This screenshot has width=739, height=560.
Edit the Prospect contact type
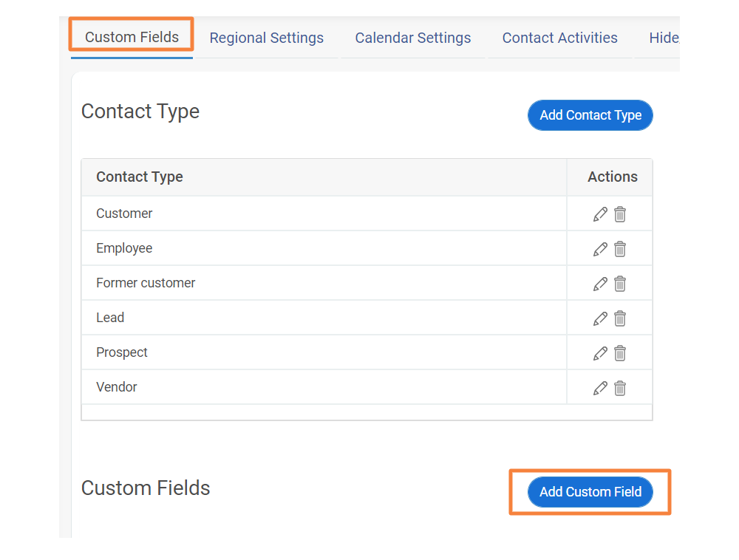600,353
